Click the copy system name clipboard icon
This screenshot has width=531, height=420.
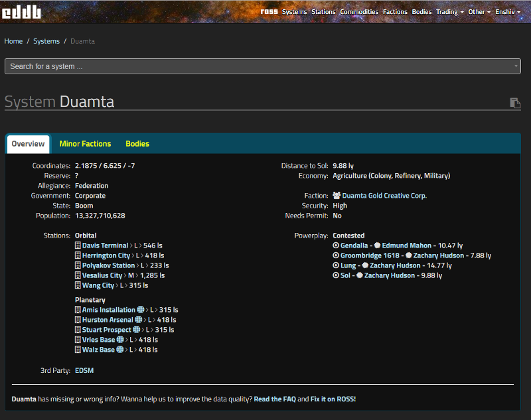coord(514,102)
